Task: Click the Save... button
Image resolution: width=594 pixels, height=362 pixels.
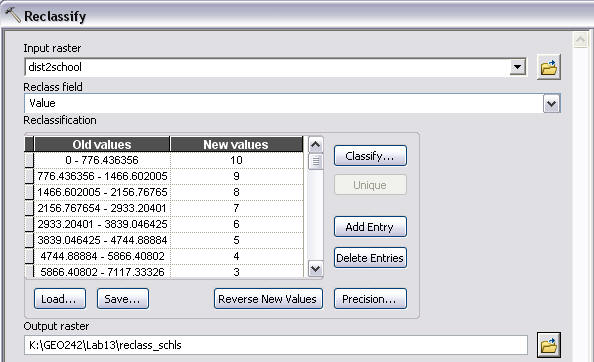Action: click(x=123, y=299)
